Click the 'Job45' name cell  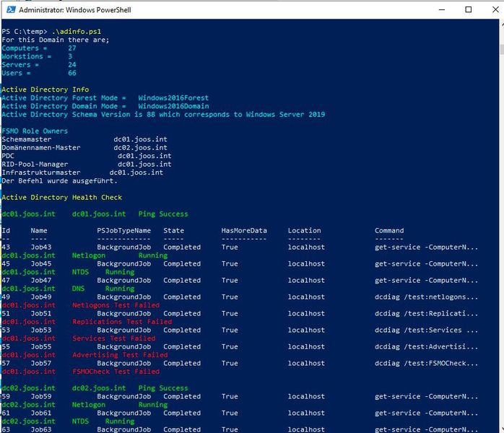[41, 263]
